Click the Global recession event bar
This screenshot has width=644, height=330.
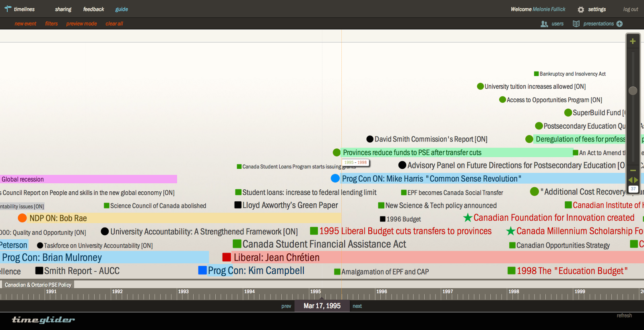[89, 179]
